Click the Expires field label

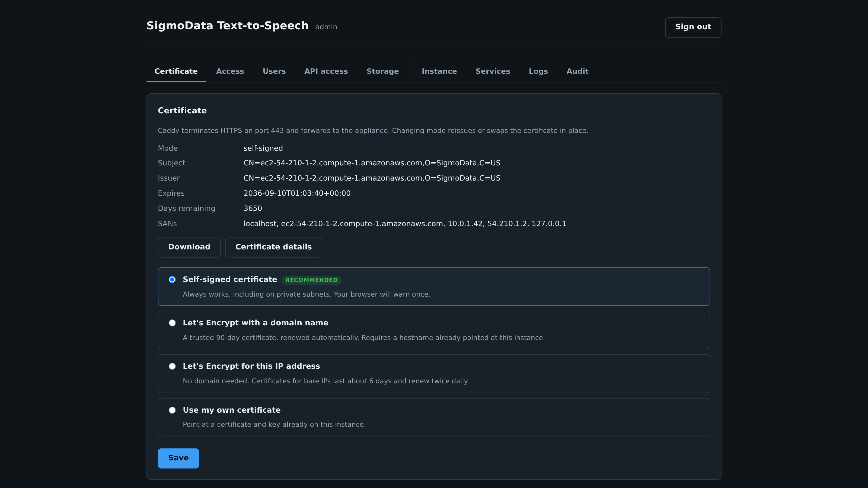point(171,193)
